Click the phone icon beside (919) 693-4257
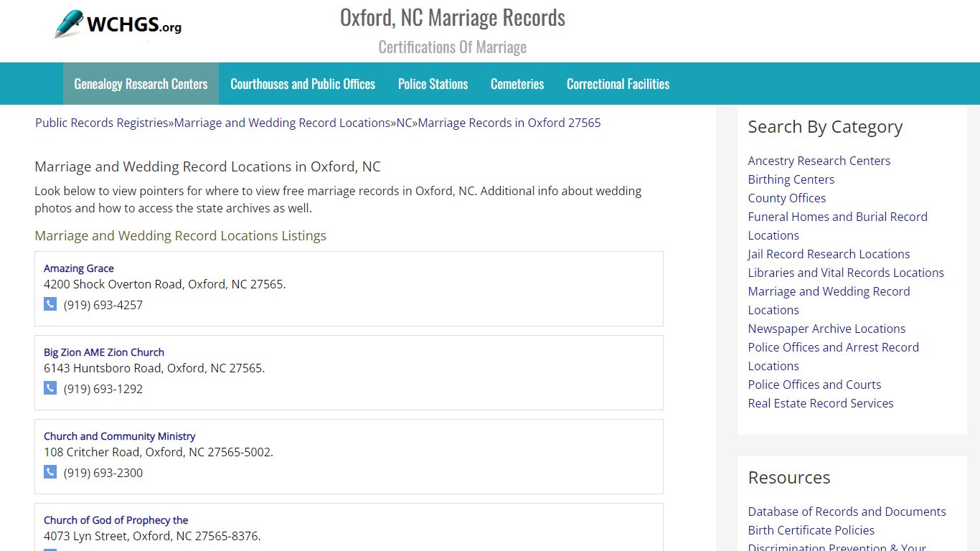The height and width of the screenshot is (551, 980). click(50, 304)
